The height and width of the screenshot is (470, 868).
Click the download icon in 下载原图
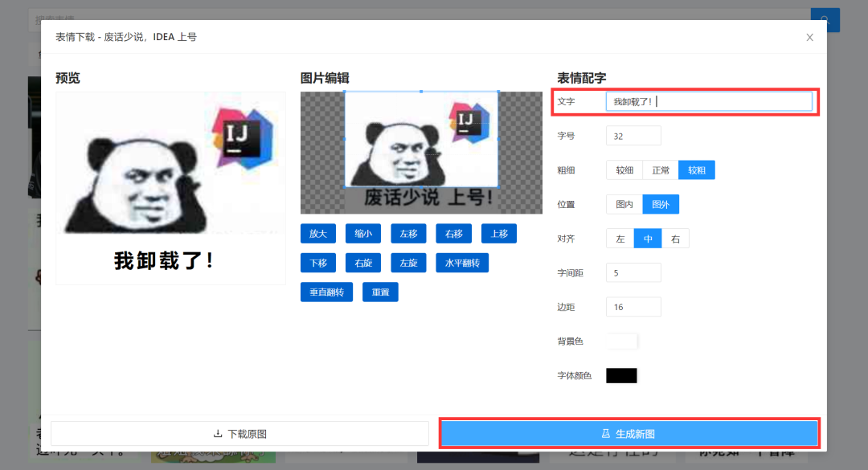coord(218,434)
